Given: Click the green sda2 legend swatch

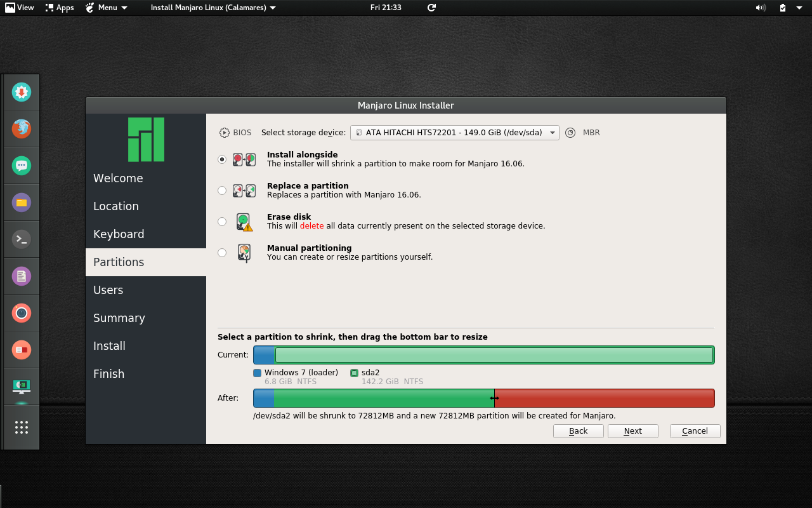Looking at the screenshot, I should 355,373.
